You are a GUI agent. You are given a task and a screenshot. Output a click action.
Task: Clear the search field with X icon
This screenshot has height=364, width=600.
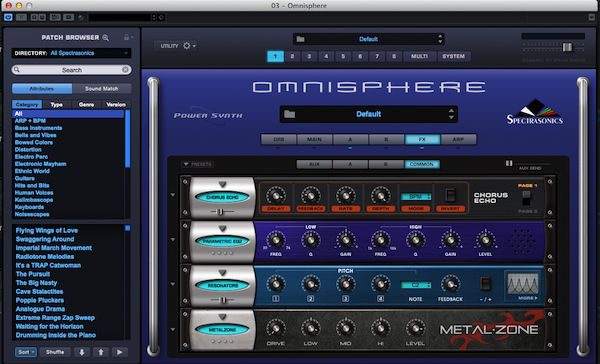coord(125,70)
